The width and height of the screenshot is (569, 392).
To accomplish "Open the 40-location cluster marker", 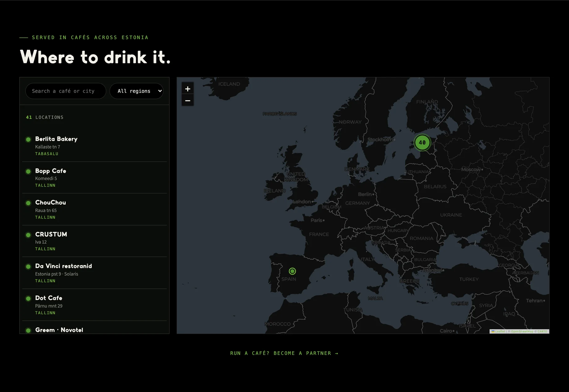I will 422,143.
